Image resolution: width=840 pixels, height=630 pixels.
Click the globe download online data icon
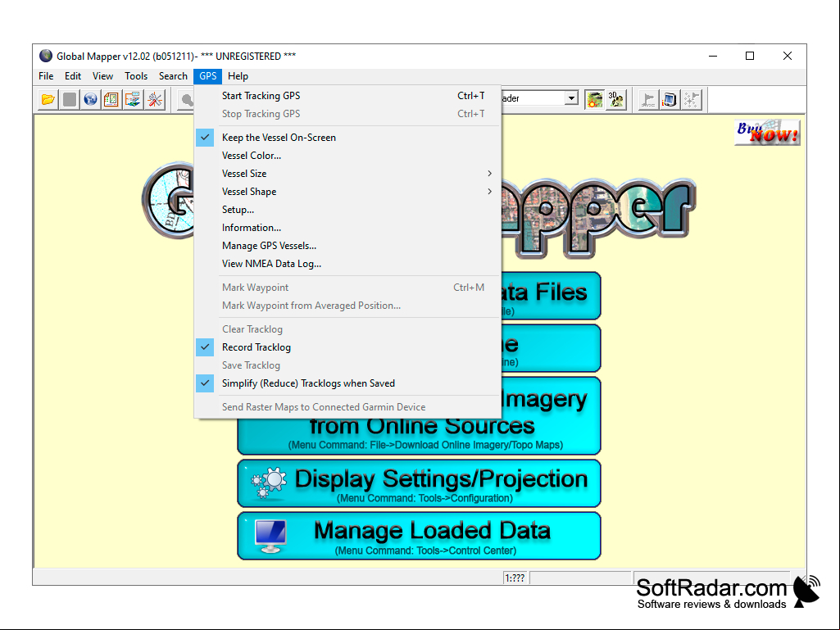(x=90, y=100)
